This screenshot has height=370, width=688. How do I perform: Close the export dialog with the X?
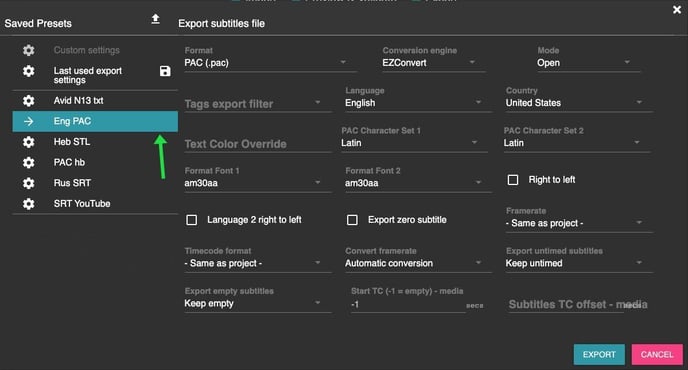pyautogui.click(x=677, y=10)
